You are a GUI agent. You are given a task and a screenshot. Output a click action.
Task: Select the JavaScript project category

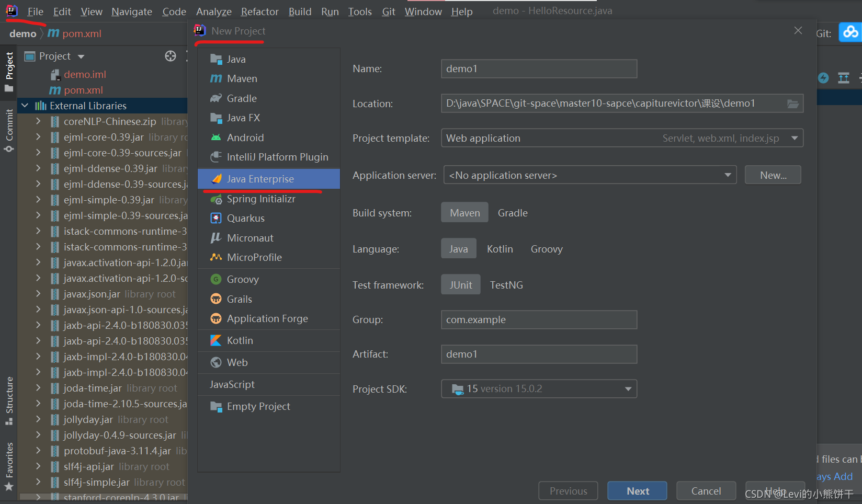(x=269, y=384)
